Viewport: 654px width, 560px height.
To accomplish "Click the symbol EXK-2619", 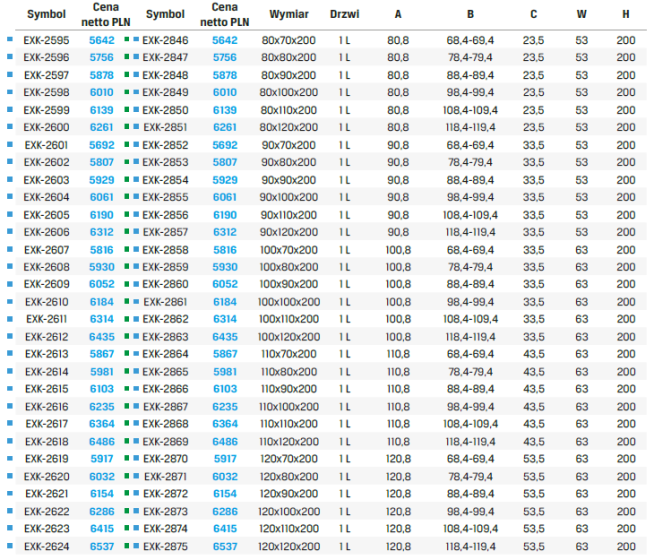I will pyautogui.click(x=46, y=460).
